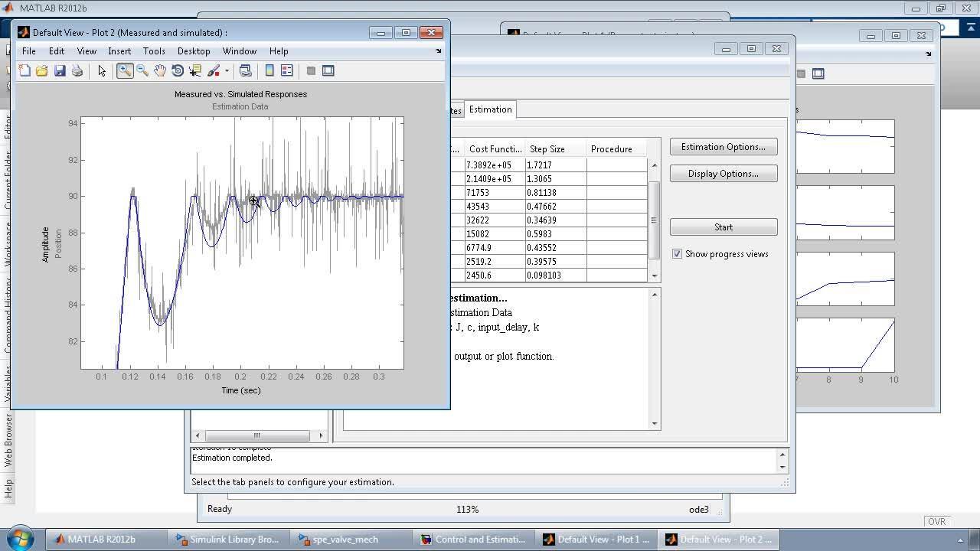This screenshot has width=980, height=551.
Task: Enable the Data Cursor tool
Action: [x=194, y=70]
